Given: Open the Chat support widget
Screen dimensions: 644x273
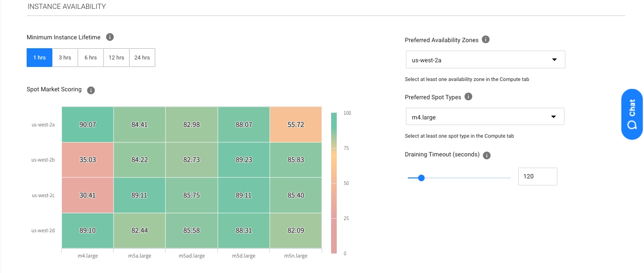Looking at the screenshot, I should point(632,114).
